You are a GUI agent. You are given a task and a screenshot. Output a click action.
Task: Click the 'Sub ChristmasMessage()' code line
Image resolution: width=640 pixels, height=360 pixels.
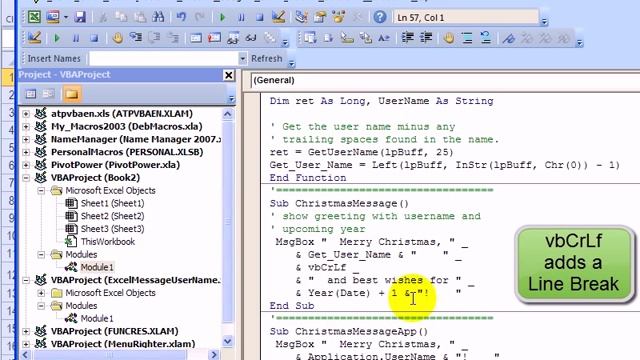coord(339,203)
